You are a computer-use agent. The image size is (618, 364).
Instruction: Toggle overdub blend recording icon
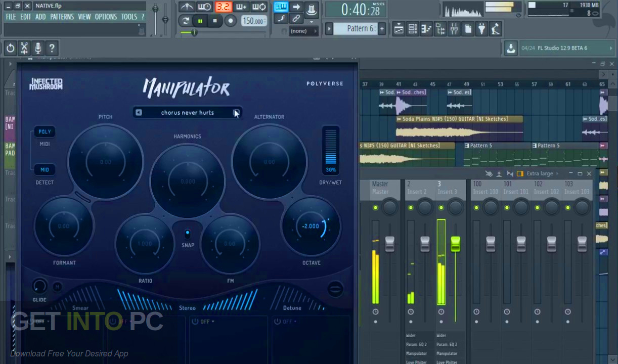click(x=241, y=7)
